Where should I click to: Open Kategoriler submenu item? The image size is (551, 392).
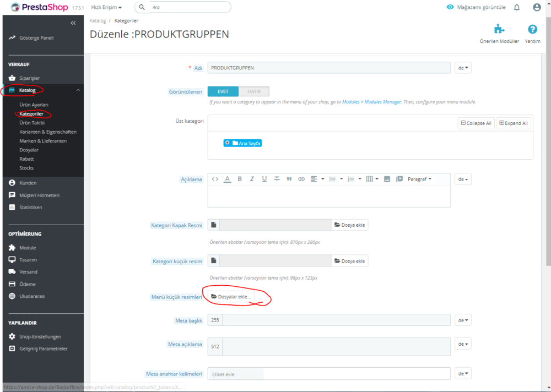click(x=31, y=114)
